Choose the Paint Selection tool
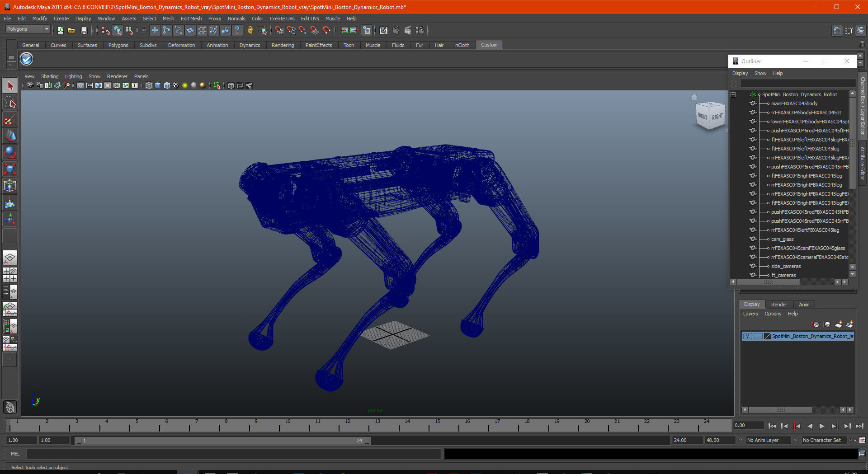Image resolution: width=868 pixels, height=474 pixels. click(x=10, y=119)
